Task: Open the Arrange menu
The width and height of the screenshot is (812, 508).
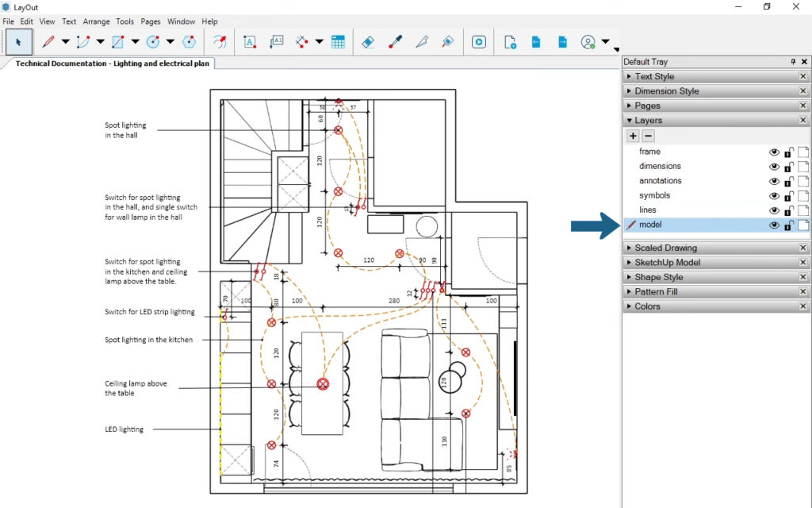Action: [x=97, y=21]
